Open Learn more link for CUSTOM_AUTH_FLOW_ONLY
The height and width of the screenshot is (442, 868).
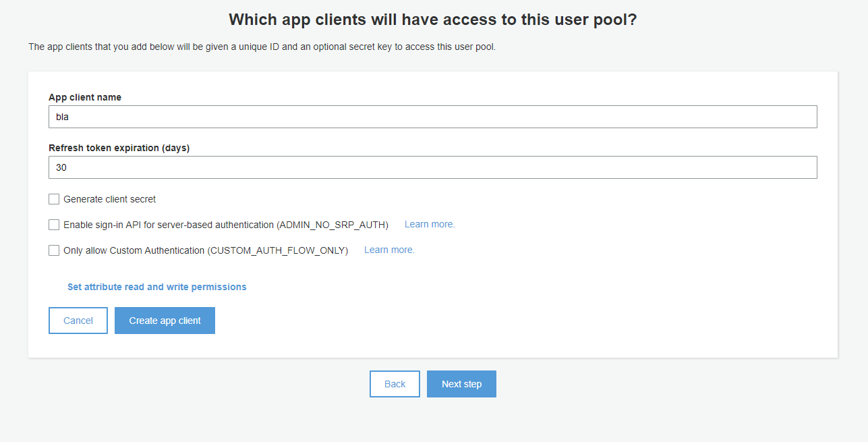pyautogui.click(x=389, y=250)
